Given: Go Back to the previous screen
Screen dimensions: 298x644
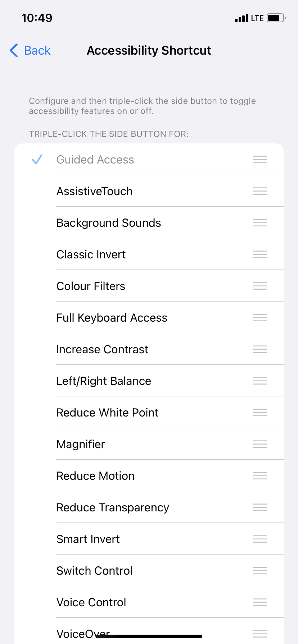Looking at the screenshot, I should pyautogui.click(x=37, y=51).
